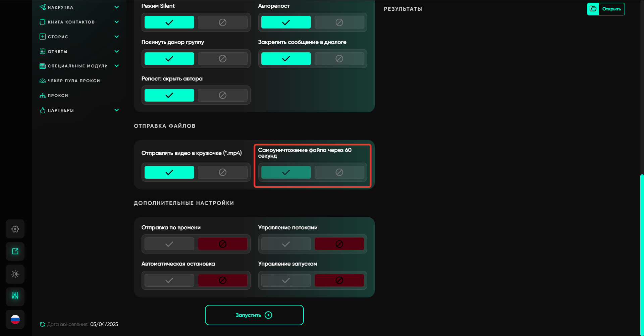
Task: Click the settings gear icon in left sidebar
Action: [x=15, y=229]
